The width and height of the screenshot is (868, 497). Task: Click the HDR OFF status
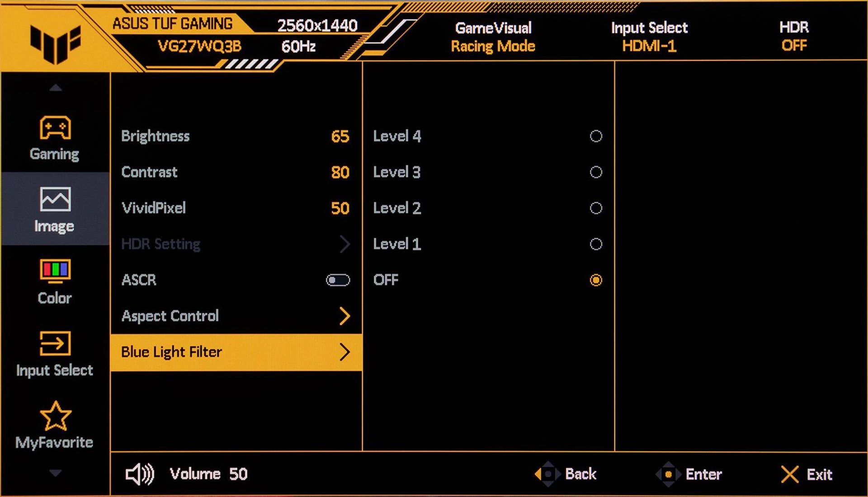[x=794, y=37]
